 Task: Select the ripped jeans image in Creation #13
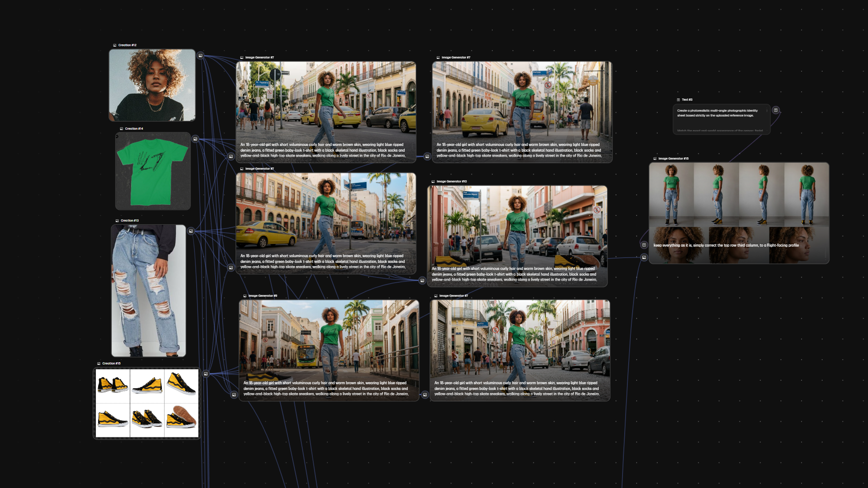click(149, 291)
